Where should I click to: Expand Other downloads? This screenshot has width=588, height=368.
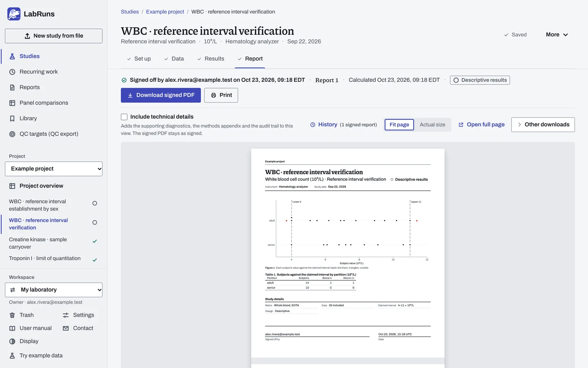(543, 125)
